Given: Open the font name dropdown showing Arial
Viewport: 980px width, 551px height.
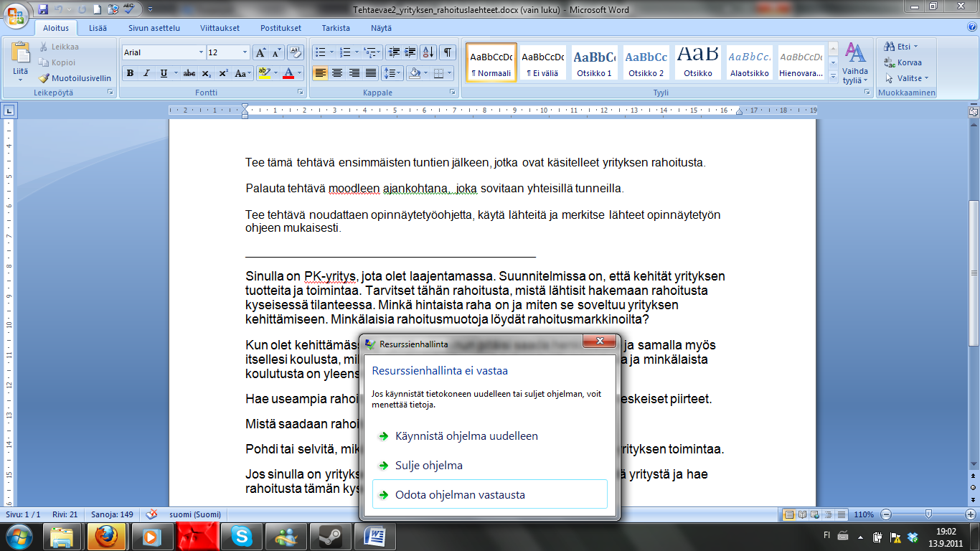Looking at the screenshot, I should (x=201, y=52).
